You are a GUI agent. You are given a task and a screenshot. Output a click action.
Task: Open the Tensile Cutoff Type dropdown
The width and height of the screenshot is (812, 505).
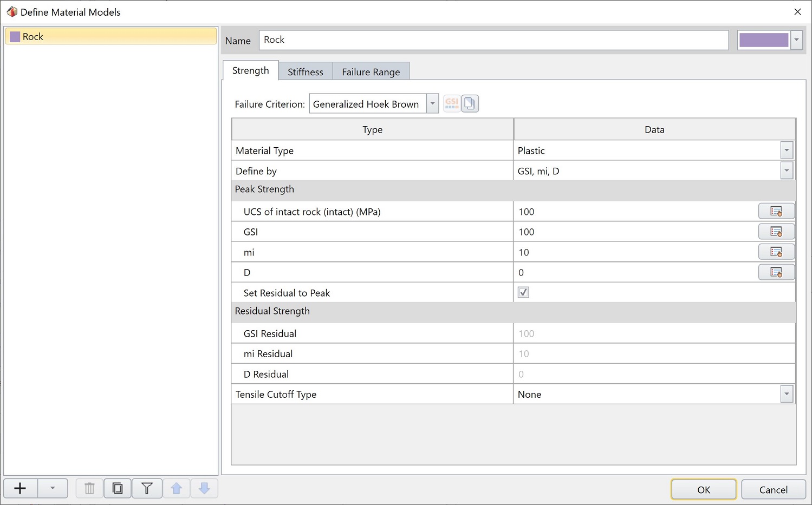click(x=786, y=394)
